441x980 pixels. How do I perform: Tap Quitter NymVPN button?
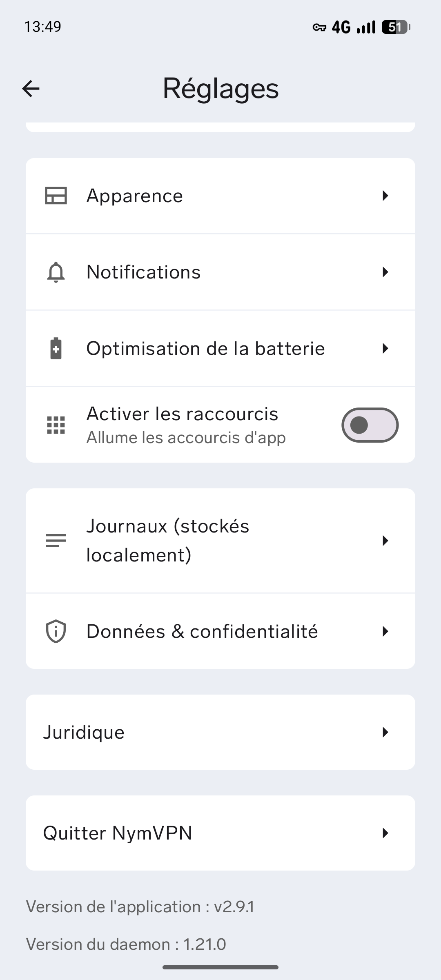tap(118, 833)
